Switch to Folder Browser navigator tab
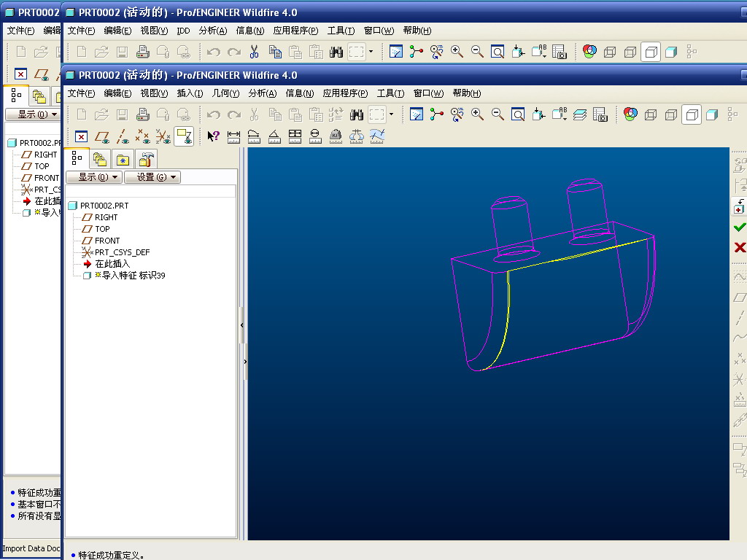This screenshot has width=747, height=560. 99,159
